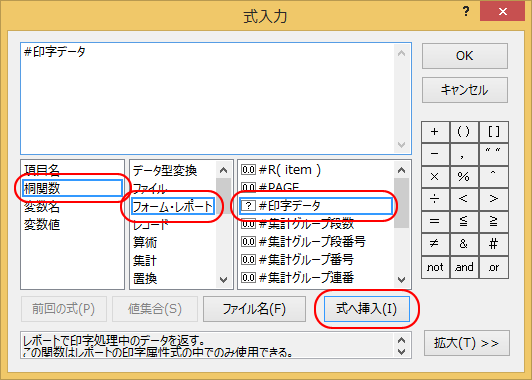The width and height of the screenshot is (532, 380).
Task: Insert the division ÷ operator
Action: (435, 199)
